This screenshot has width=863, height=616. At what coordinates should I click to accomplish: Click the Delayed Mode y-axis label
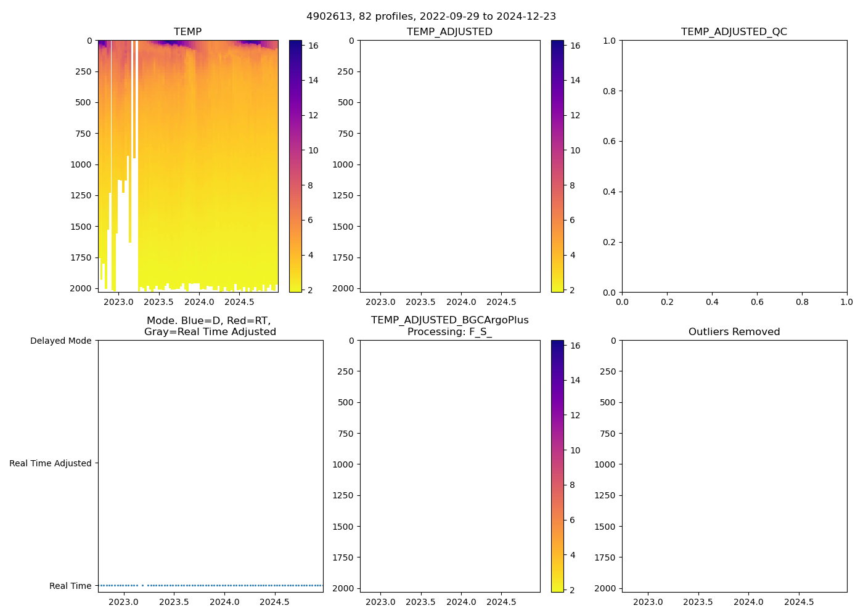tap(60, 341)
